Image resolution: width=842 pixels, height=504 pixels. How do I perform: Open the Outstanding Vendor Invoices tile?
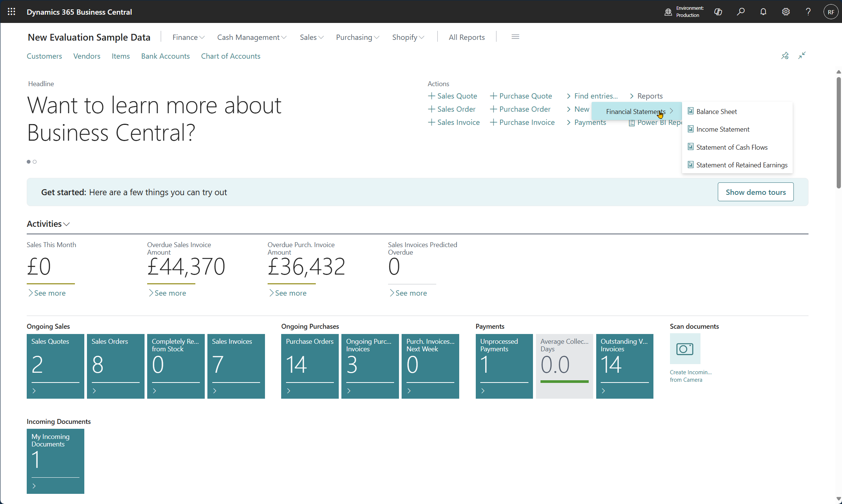point(625,366)
